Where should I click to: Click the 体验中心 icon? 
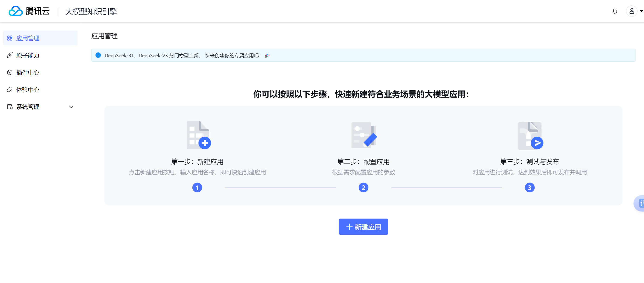point(10,89)
